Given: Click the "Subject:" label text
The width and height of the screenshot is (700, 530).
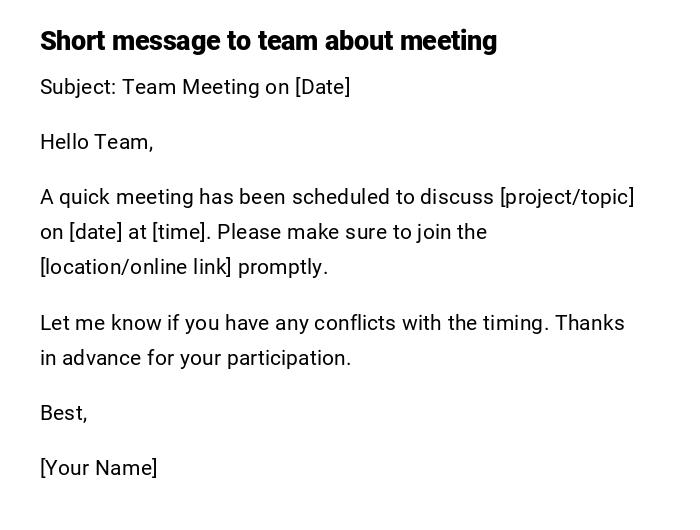Looking at the screenshot, I should (78, 87).
